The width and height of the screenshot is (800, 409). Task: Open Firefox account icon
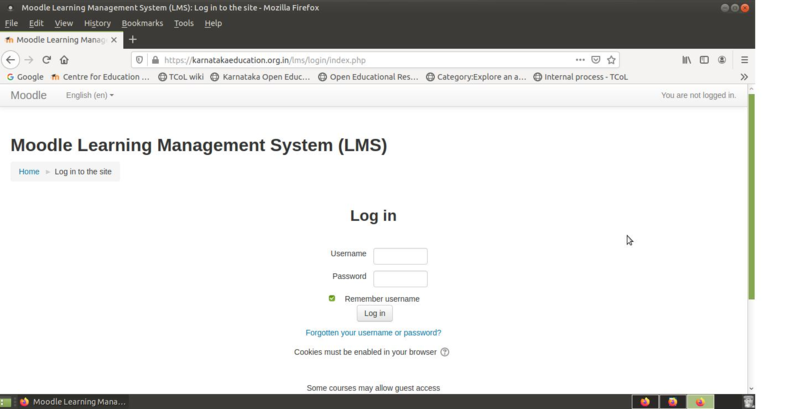pos(722,60)
